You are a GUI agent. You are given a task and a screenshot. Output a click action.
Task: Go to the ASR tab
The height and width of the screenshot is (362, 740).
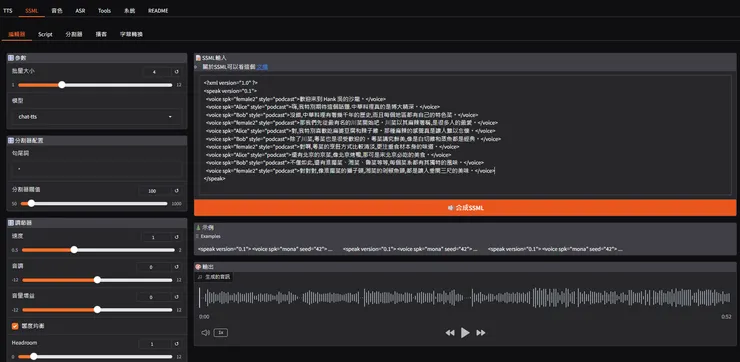[81, 10]
